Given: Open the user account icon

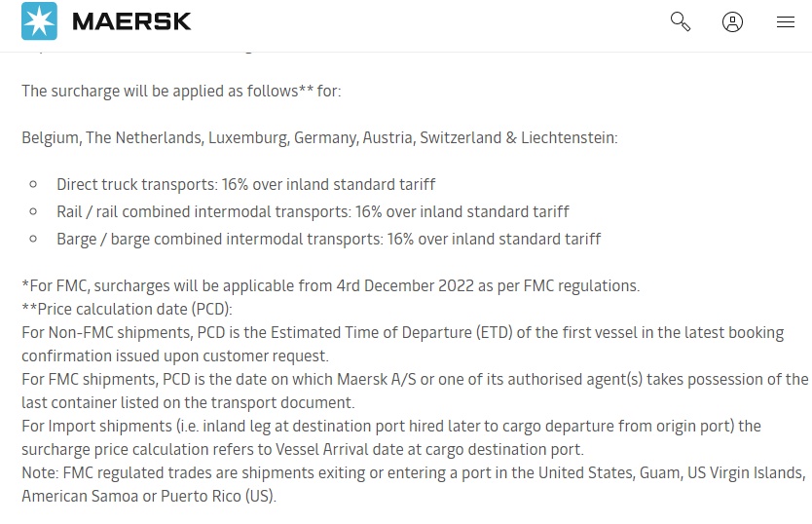Looking at the screenshot, I should 733,21.
